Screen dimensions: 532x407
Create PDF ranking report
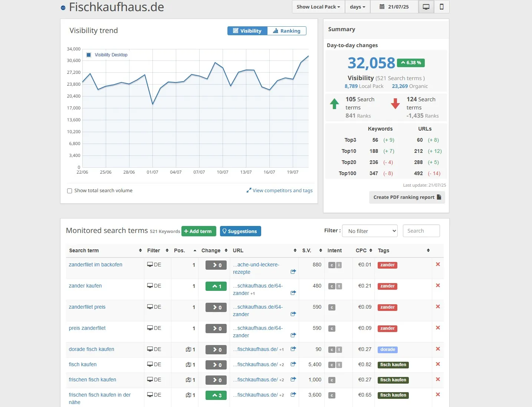pyautogui.click(x=407, y=197)
